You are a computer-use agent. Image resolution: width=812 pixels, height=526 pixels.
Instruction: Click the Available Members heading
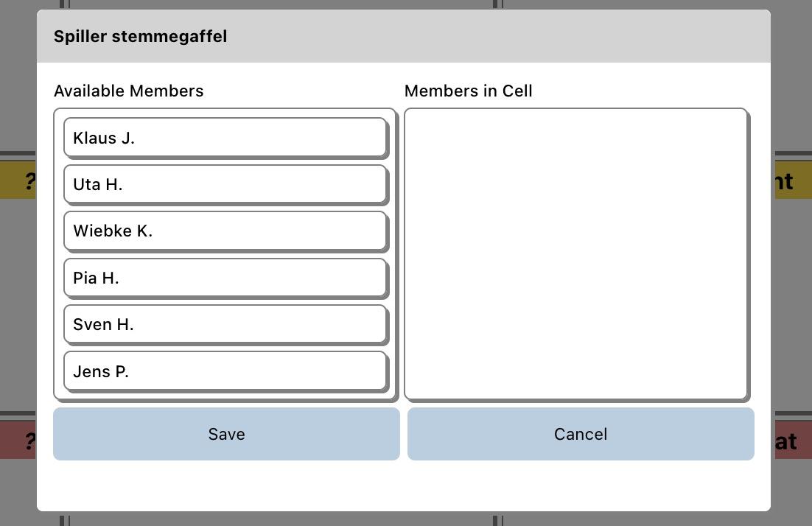pyautogui.click(x=129, y=91)
